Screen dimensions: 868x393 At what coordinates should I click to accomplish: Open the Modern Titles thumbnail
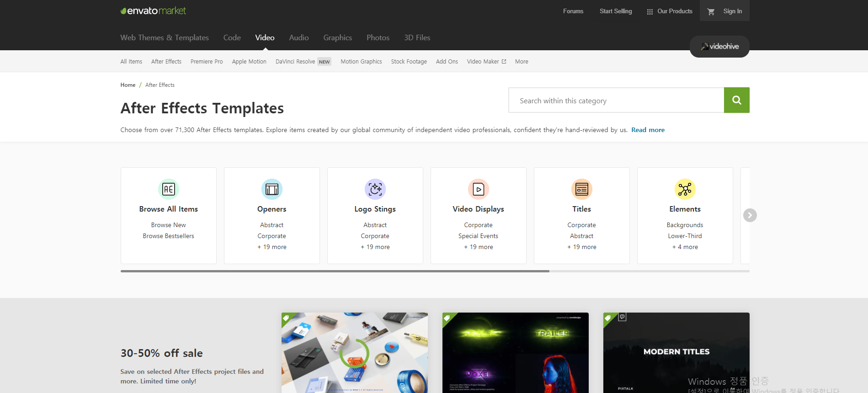coord(676,353)
